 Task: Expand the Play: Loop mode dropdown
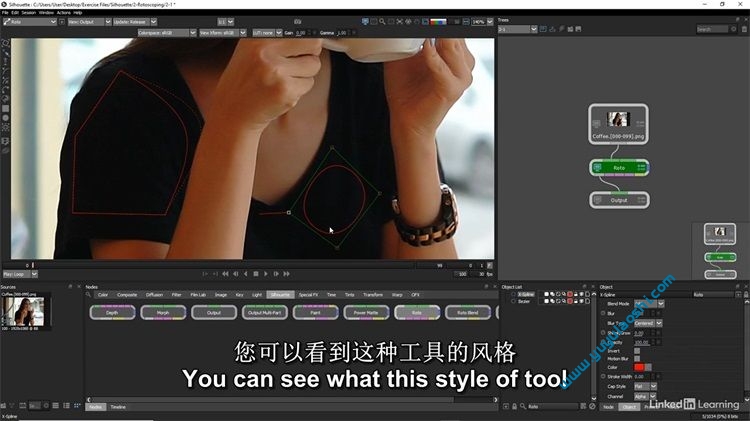coord(18,273)
